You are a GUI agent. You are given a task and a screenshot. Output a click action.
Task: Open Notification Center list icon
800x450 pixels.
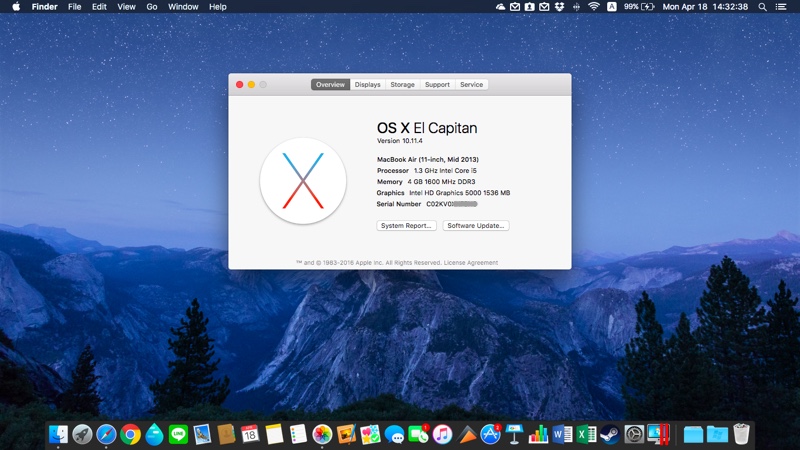click(x=781, y=7)
